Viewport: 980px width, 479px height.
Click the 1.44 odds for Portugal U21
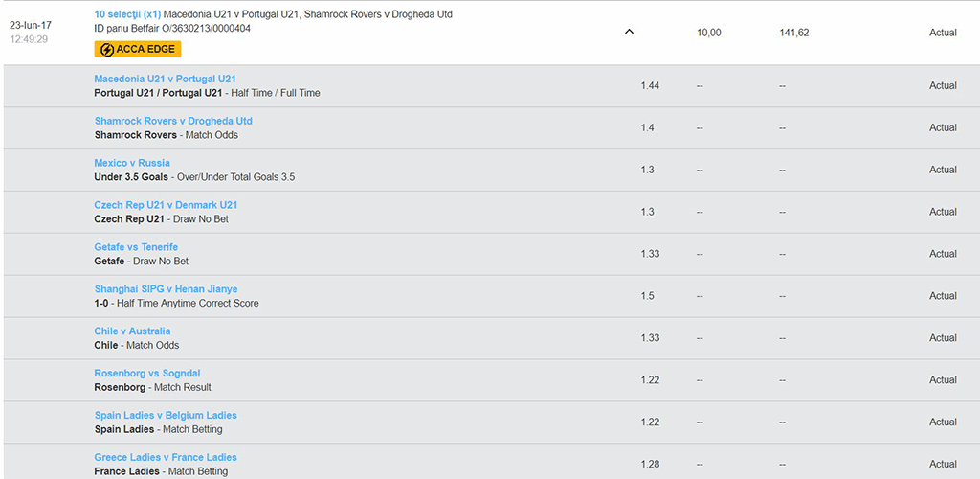(650, 85)
